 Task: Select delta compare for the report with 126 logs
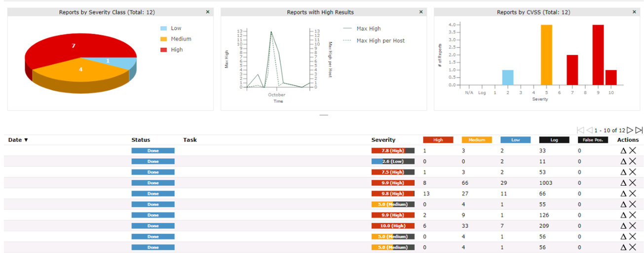pos(623,215)
